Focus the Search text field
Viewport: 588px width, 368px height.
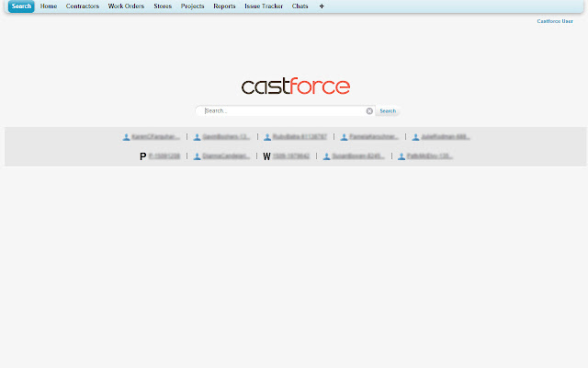285,110
